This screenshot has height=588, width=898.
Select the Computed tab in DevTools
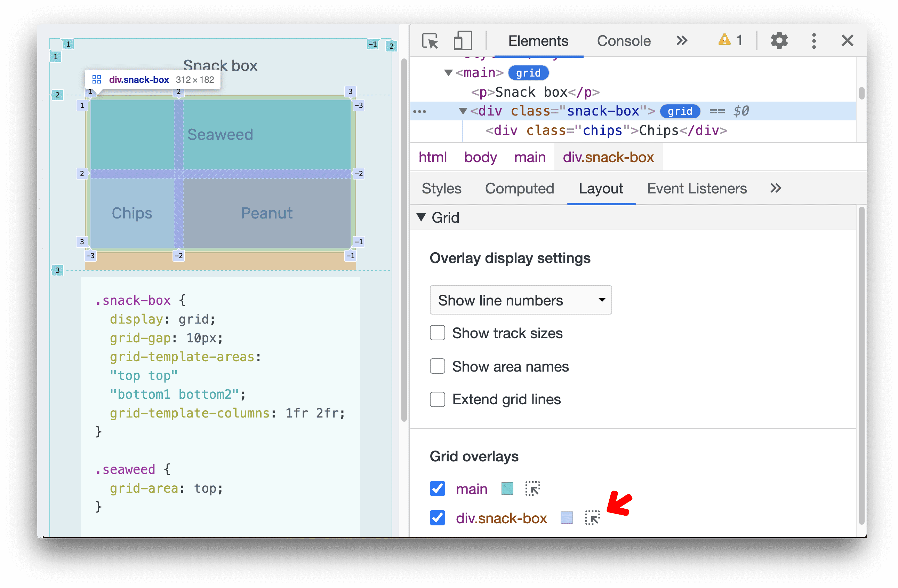tap(519, 188)
